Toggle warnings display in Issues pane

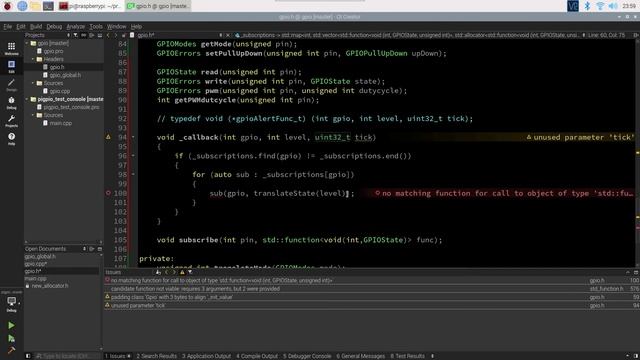(182, 272)
